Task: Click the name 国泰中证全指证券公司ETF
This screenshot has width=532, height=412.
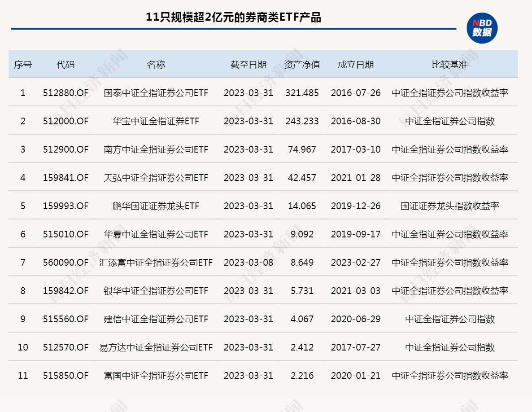Action: (x=156, y=92)
